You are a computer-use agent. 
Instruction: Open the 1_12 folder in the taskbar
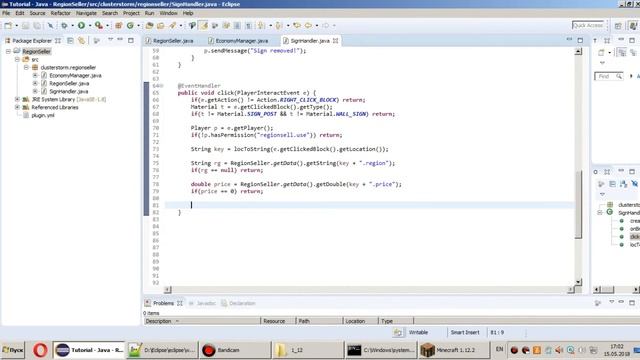(308, 350)
